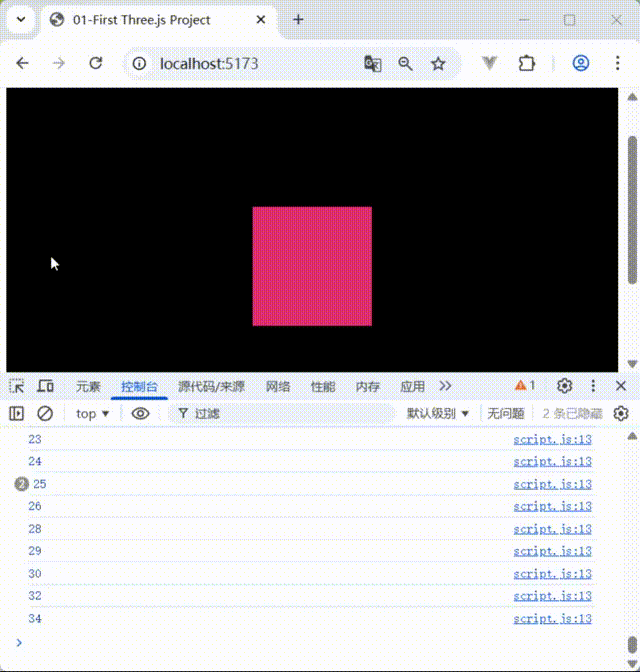Open script.js:13 link for log 24
Viewport: 640px width, 672px height.
(x=553, y=462)
